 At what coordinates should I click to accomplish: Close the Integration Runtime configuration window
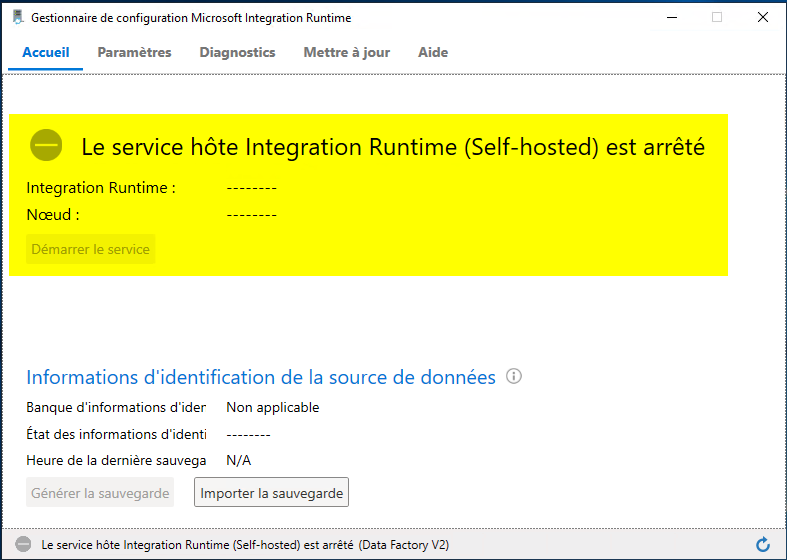coord(763,18)
